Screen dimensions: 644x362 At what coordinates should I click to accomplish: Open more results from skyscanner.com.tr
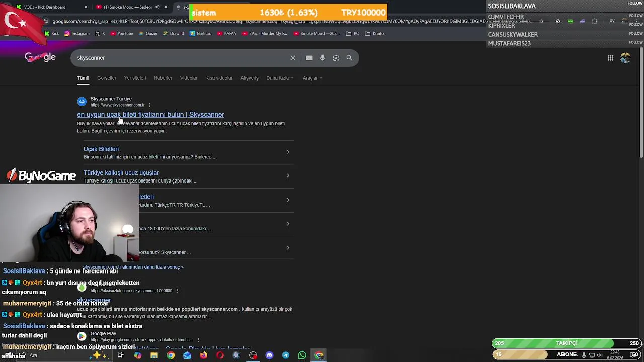[133, 267]
